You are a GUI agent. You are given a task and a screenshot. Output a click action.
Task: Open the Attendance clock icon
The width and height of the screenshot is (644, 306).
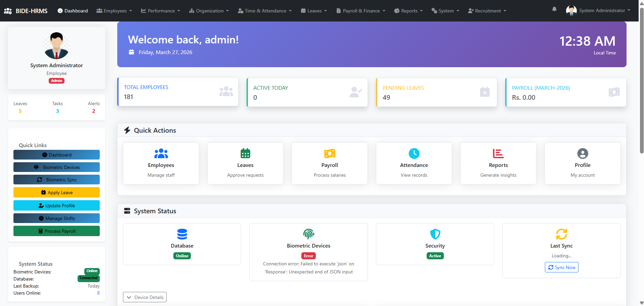pos(414,154)
